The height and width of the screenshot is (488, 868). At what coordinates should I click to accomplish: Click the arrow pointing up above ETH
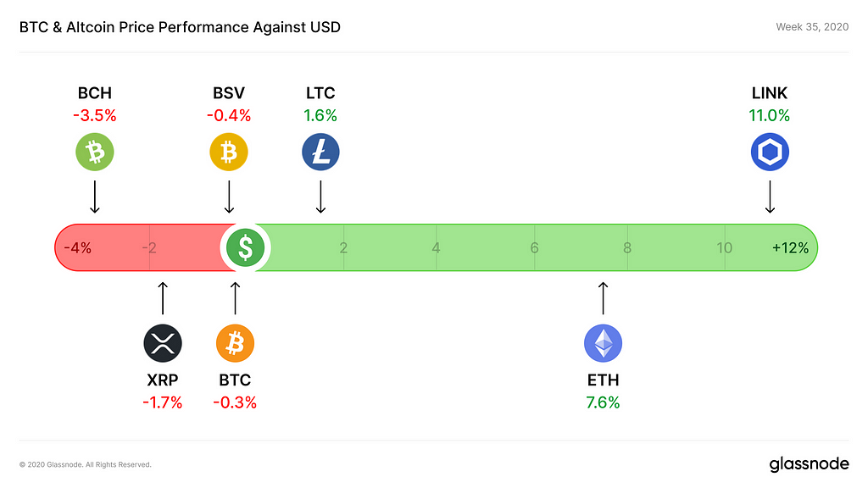tap(603, 297)
